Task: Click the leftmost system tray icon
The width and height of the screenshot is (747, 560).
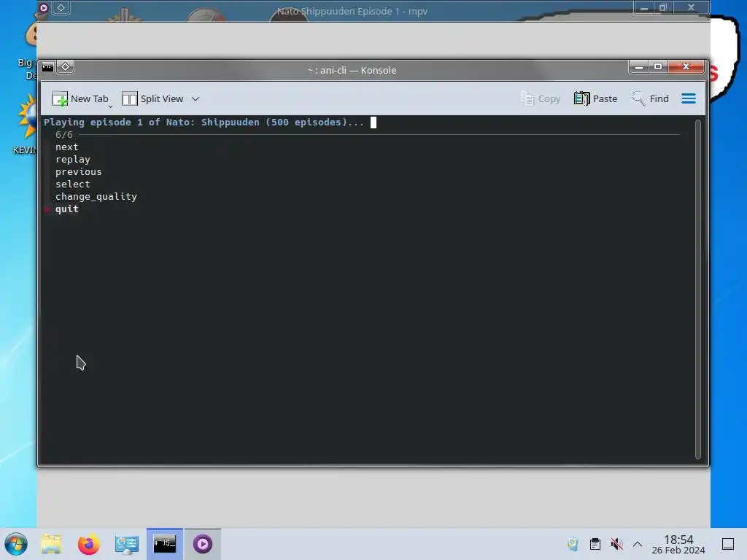Action: (x=573, y=544)
